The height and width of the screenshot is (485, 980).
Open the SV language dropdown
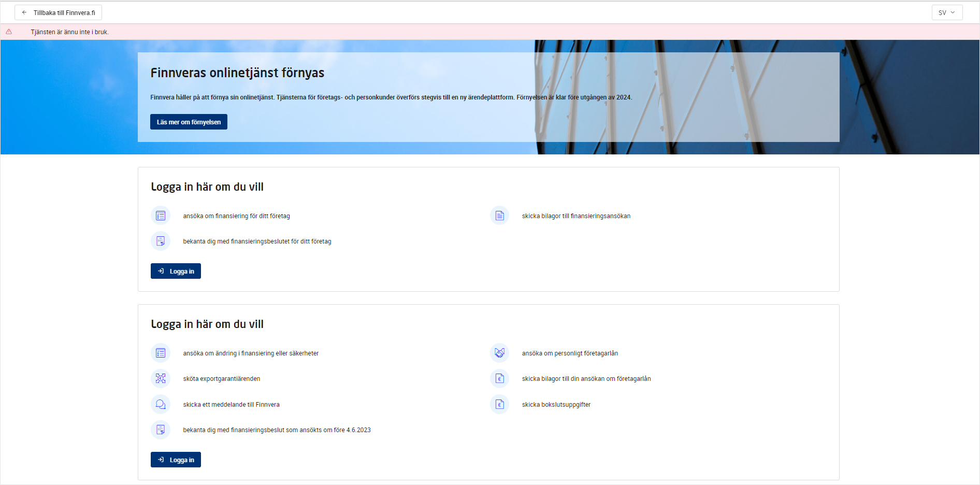tap(946, 12)
